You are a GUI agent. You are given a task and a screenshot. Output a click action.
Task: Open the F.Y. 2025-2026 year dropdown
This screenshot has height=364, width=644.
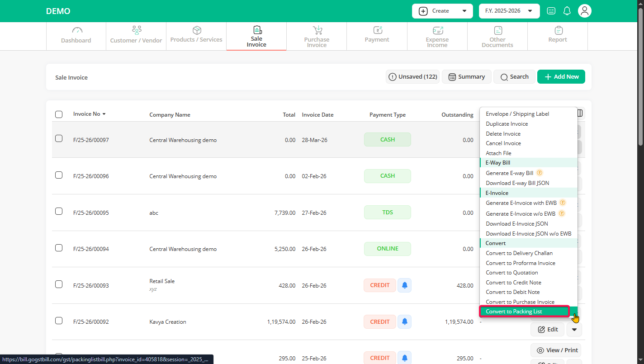(509, 11)
